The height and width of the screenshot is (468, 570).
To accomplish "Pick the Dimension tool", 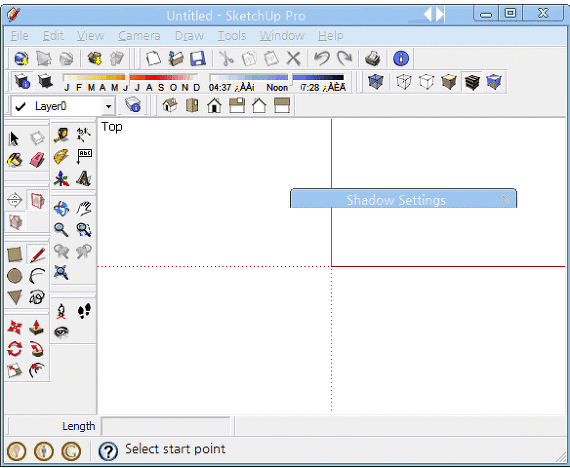I will [x=84, y=135].
